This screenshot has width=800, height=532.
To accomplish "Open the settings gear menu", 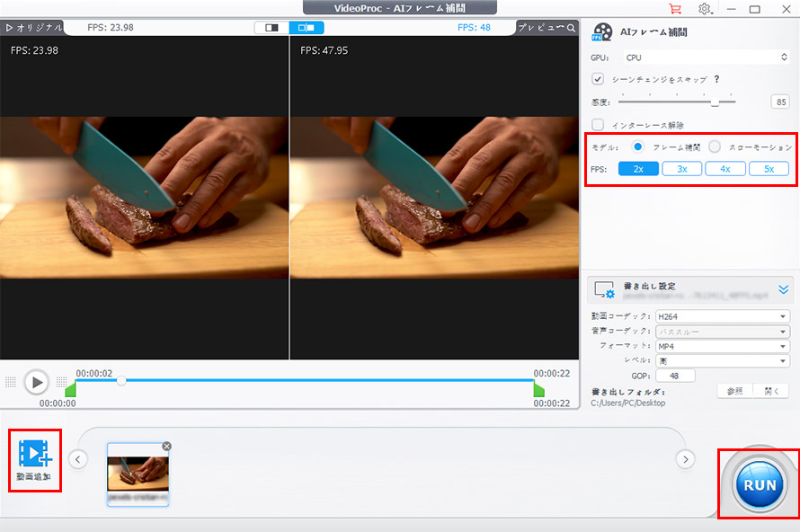I will point(705,9).
